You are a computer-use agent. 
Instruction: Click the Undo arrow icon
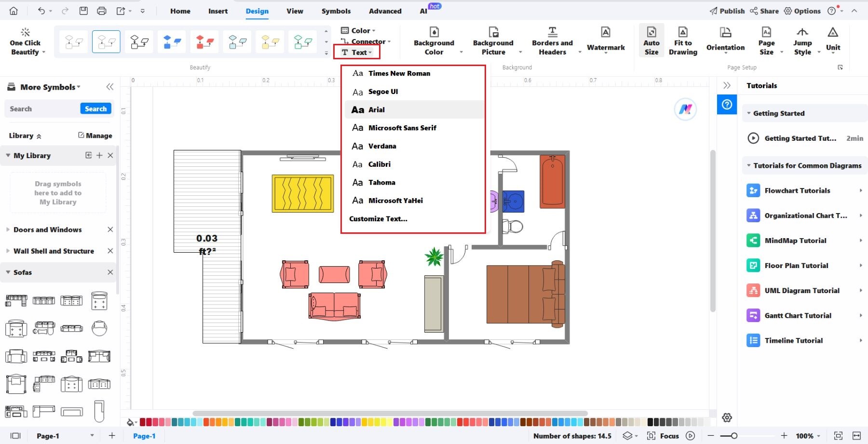(x=41, y=11)
